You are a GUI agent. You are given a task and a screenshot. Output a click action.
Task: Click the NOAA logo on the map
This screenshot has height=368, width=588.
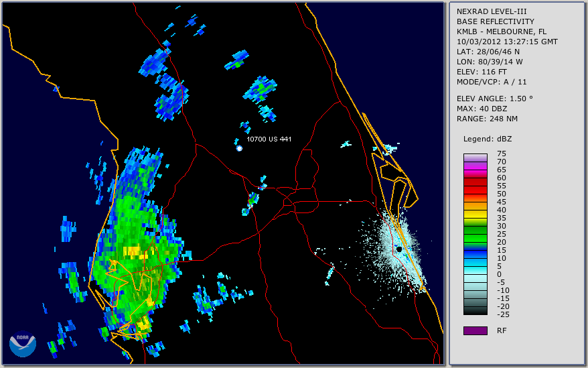[23, 344]
